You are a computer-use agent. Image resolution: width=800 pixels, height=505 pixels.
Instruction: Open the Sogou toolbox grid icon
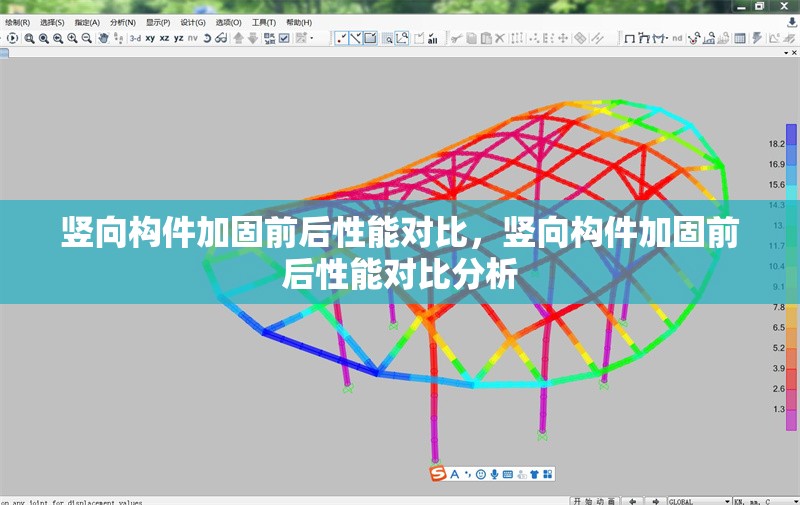pos(547,474)
